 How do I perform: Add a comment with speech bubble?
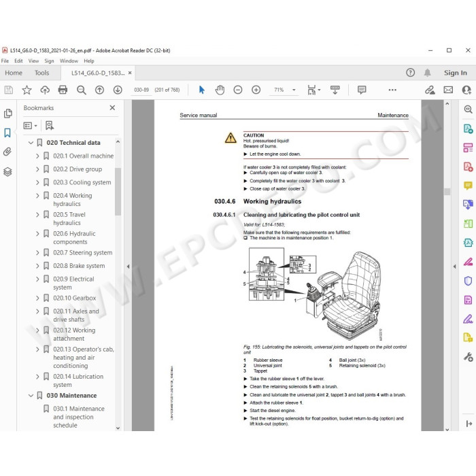[x=362, y=90]
